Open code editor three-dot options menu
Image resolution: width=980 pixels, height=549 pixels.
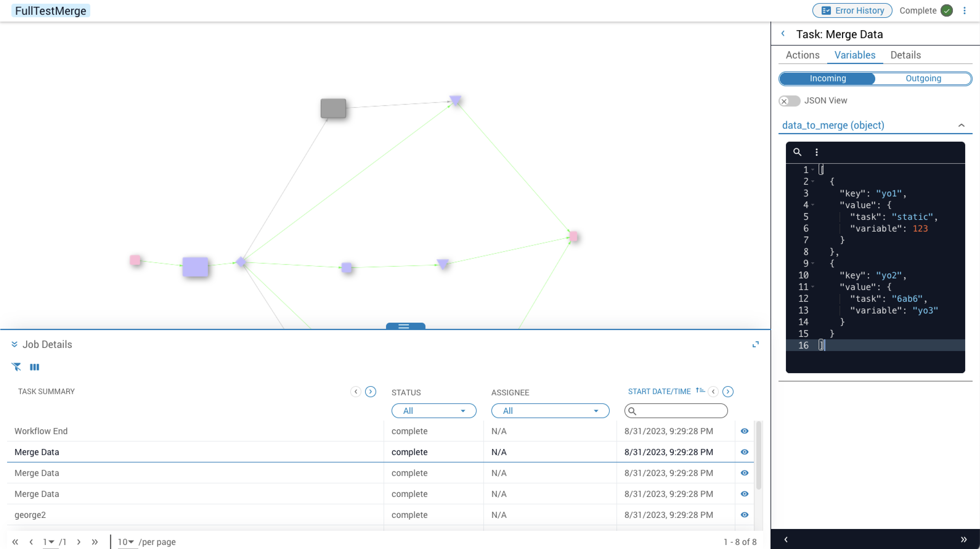tap(816, 152)
